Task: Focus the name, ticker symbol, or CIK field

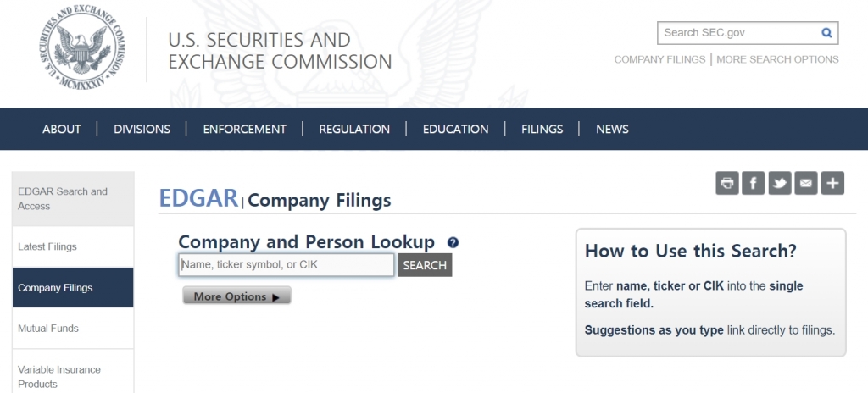Action: click(x=286, y=265)
